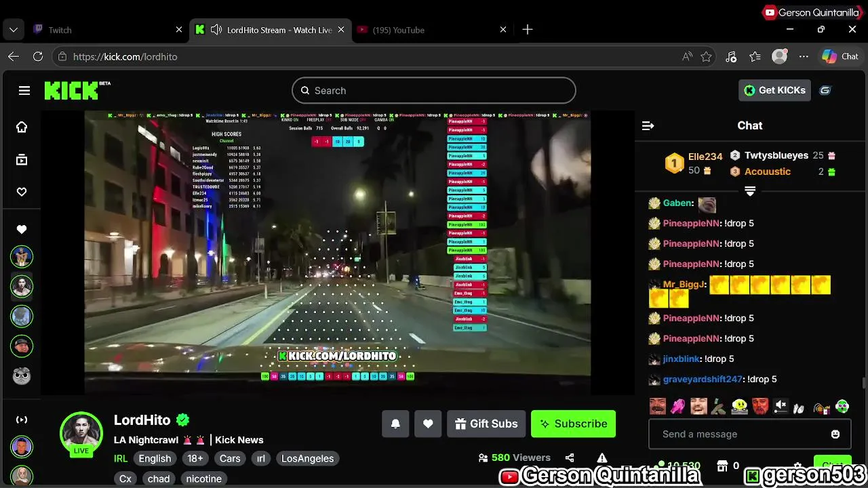Go to the Kick home via the logo
This screenshot has height=488, width=868.
[77, 90]
